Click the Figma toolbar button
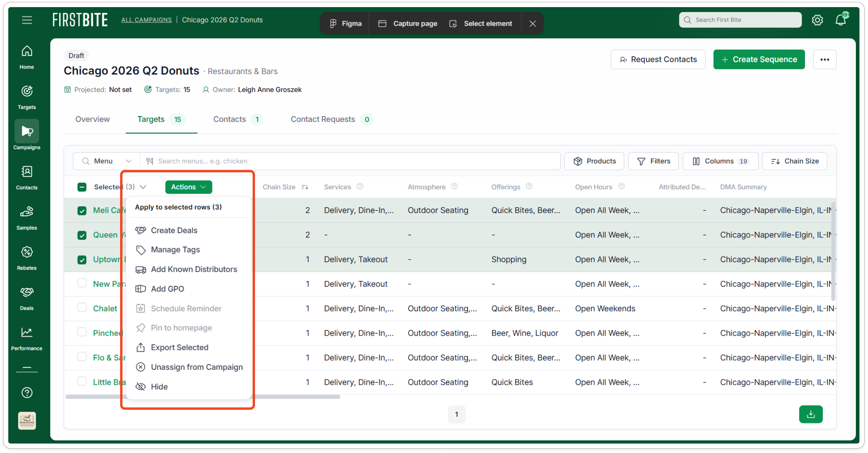 tap(345, 23)
